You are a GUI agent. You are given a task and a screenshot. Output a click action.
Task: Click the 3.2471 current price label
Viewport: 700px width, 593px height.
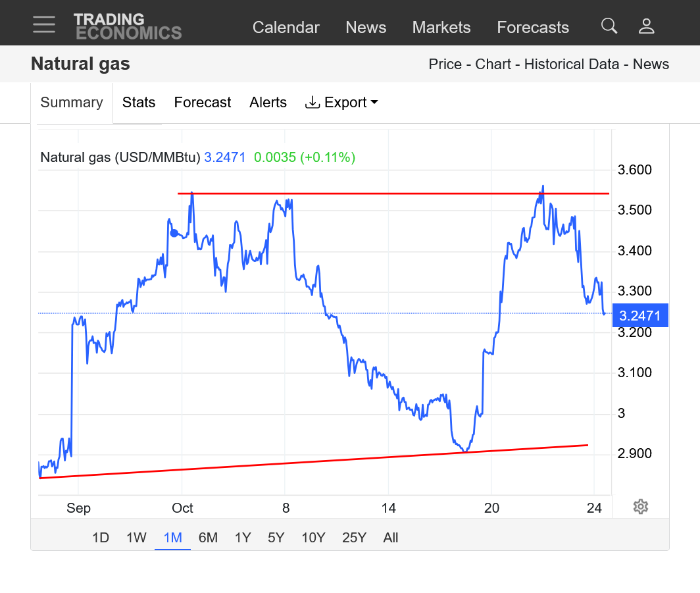(639, 316)
